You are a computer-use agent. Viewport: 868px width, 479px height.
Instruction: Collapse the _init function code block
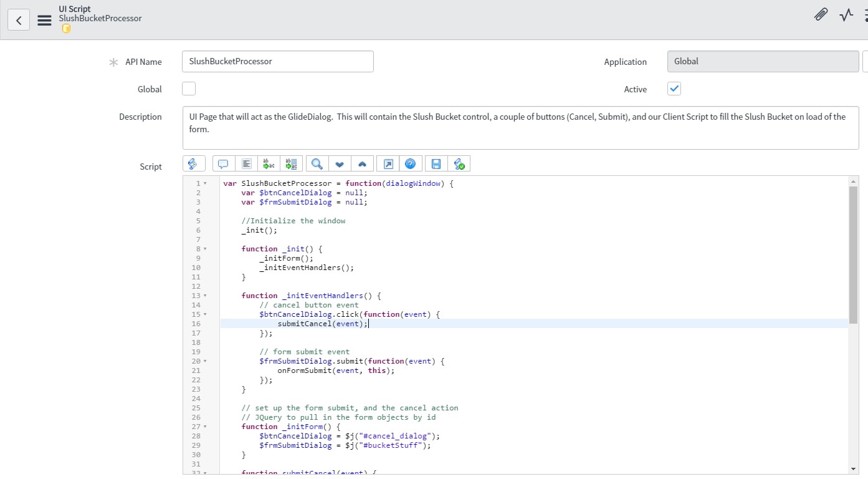(x=206, y=248)
